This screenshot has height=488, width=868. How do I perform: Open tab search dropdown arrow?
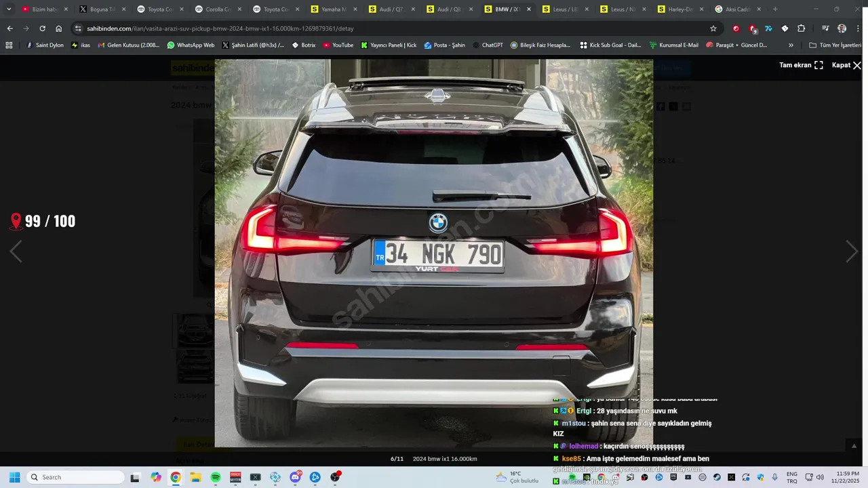coord(9,9)
